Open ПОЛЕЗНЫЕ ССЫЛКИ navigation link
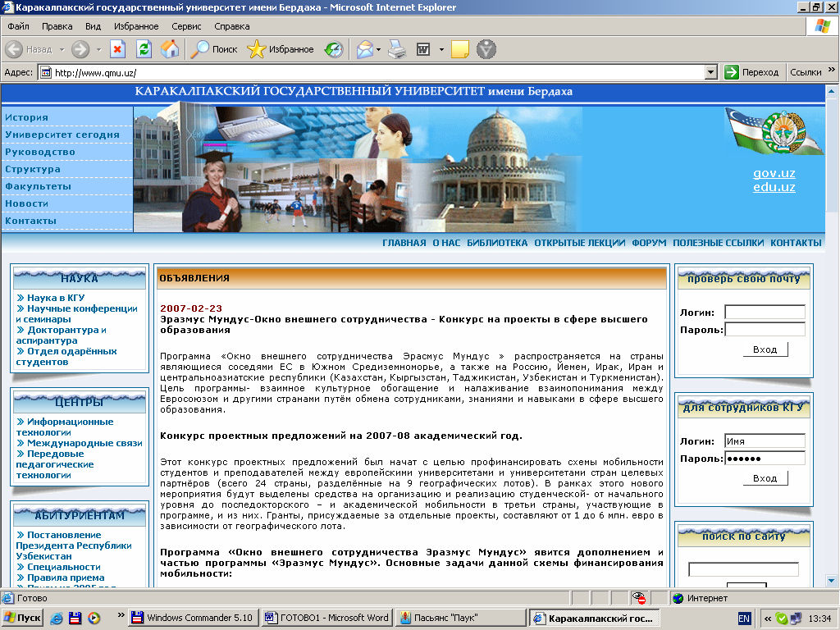The image size is (840, 630). coord(719,243)
